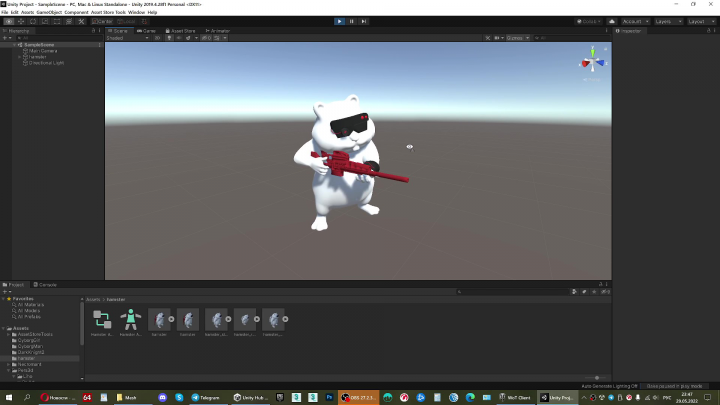Open the GameObject menu
Viewport: 720px width, 405px height.
[49, 12]
